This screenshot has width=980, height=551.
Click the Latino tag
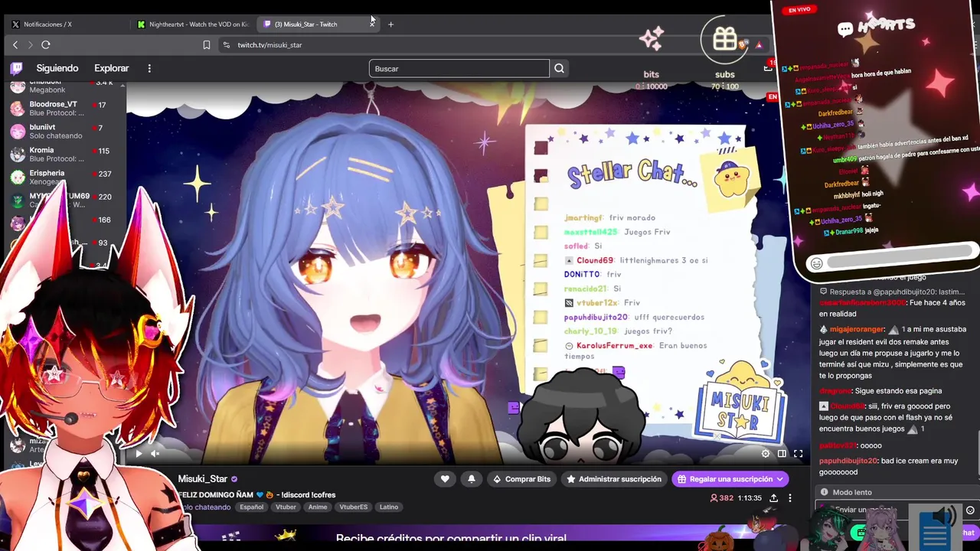point(389,507)
